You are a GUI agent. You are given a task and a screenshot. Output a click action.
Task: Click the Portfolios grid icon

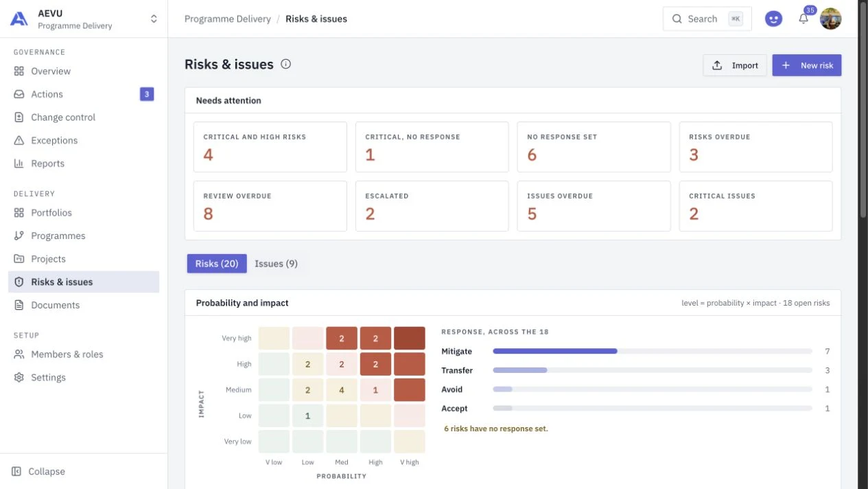pyautogui.click(x=19, y=213)
